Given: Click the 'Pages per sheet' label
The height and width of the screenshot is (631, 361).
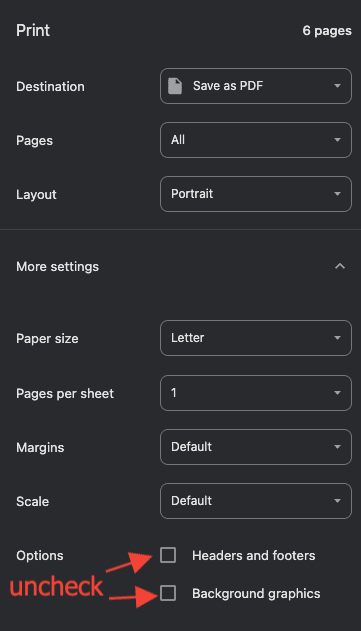Looking at the screenshot, I should point(65,394).
